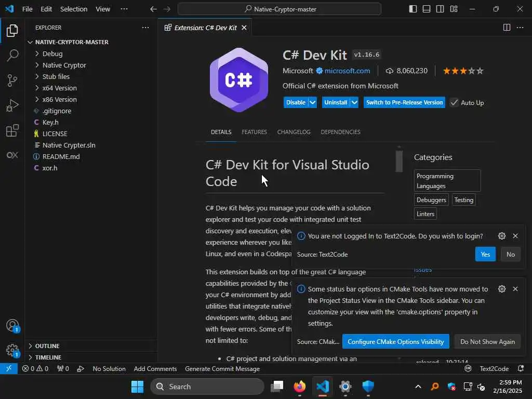The height and width of the screenshot is (399, 532).
Task: Switch to the DEPENDENCIES tab
Action: (340, 132)
